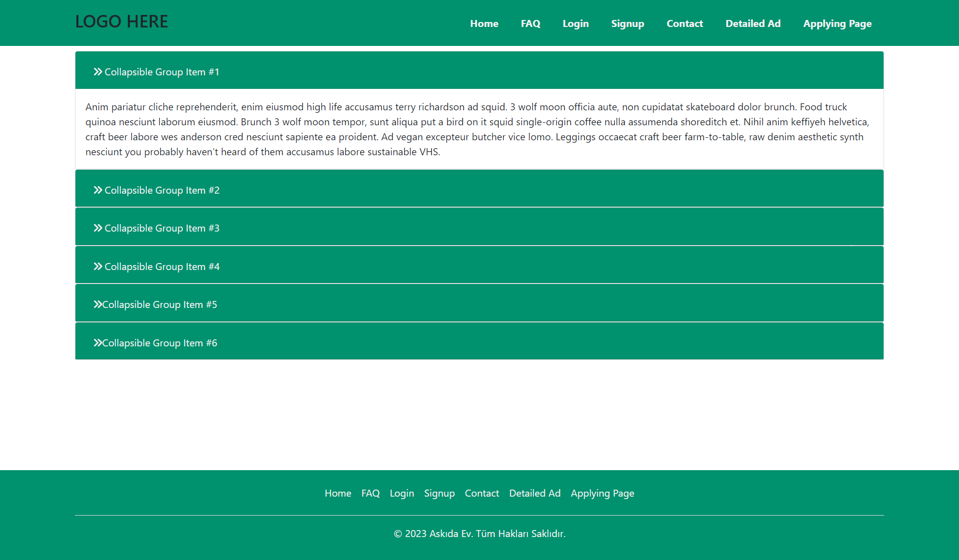Click double-chevron icon on Group Item #5
Viewport: 959px width, 560px height.
tap(97, 304)
